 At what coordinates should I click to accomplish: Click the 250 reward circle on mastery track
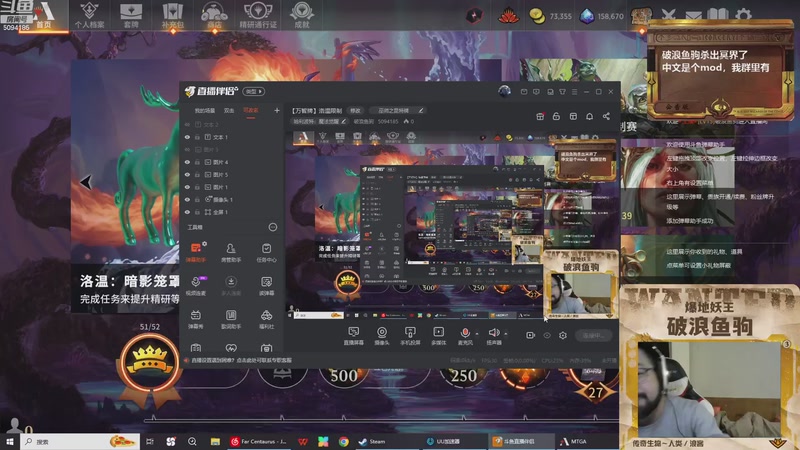click(x=464, y=376)
